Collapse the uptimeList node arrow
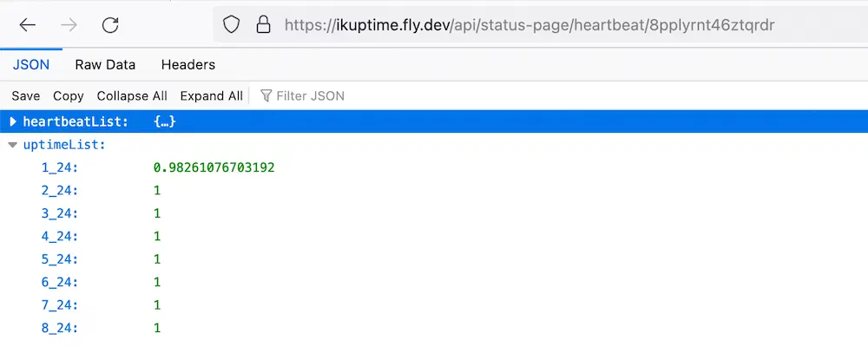868x353 pixels. [x=13, y=145]
